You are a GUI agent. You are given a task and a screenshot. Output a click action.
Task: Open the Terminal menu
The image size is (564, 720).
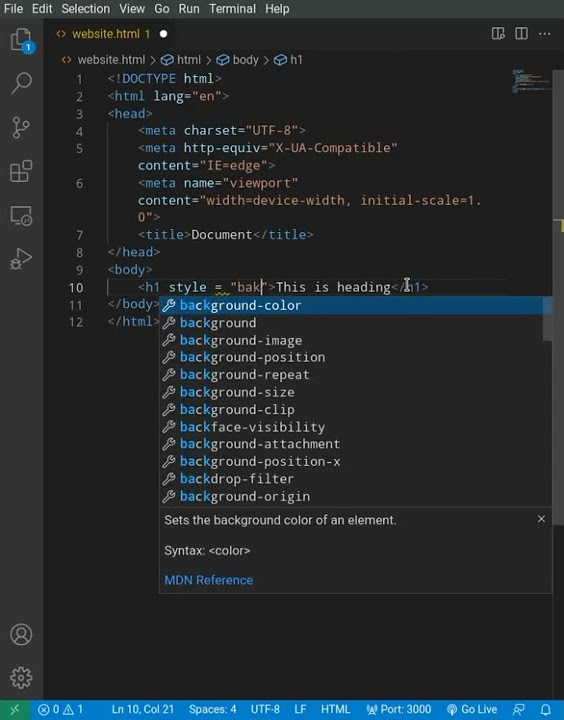(x=232, y=9)
